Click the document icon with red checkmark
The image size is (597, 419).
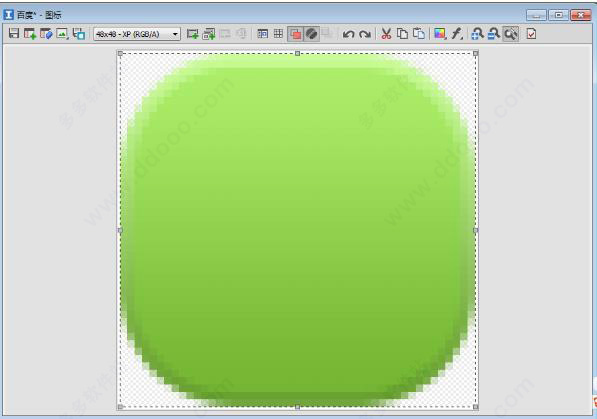[531, 34]
